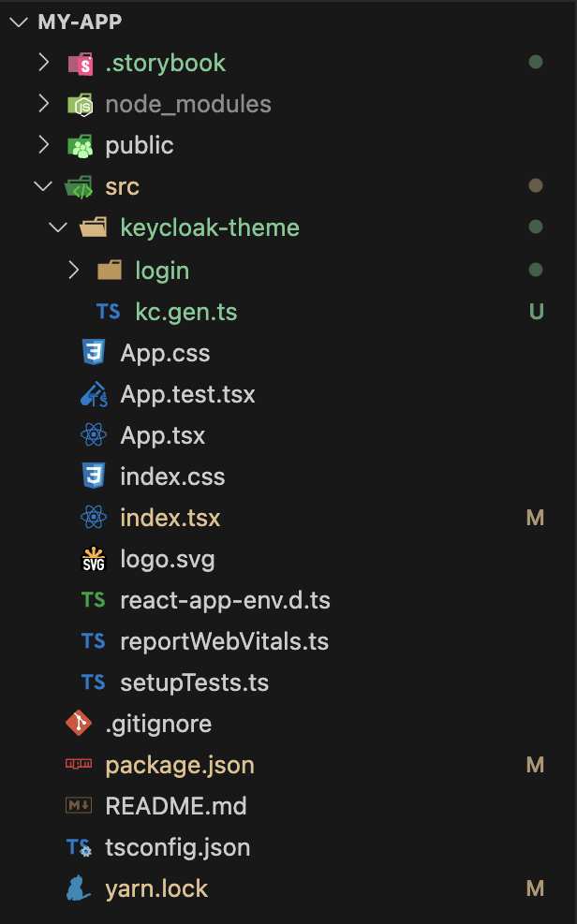This screenshot has width=577, height=924.
Task: Click the CSS icon beside index.css
Action: click(x=93, y=477)
